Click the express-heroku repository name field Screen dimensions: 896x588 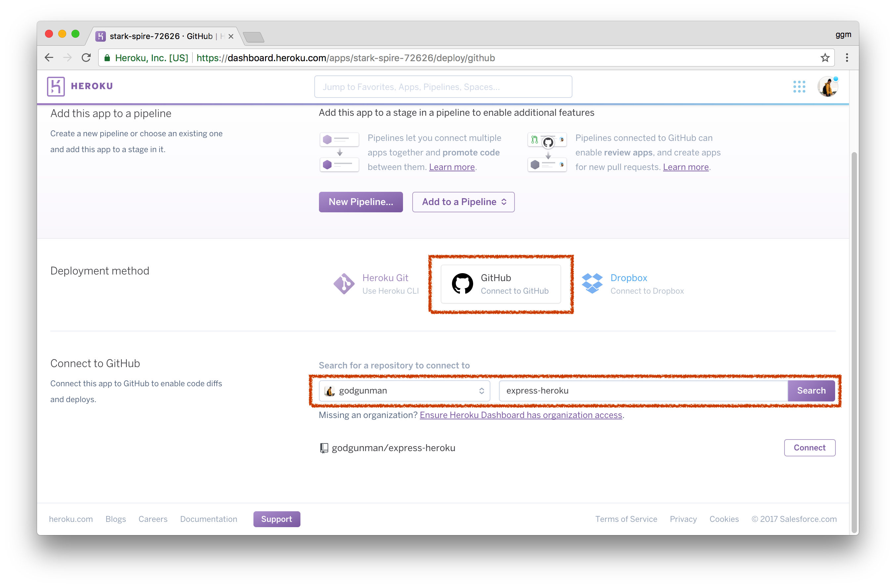click(644, 391)
